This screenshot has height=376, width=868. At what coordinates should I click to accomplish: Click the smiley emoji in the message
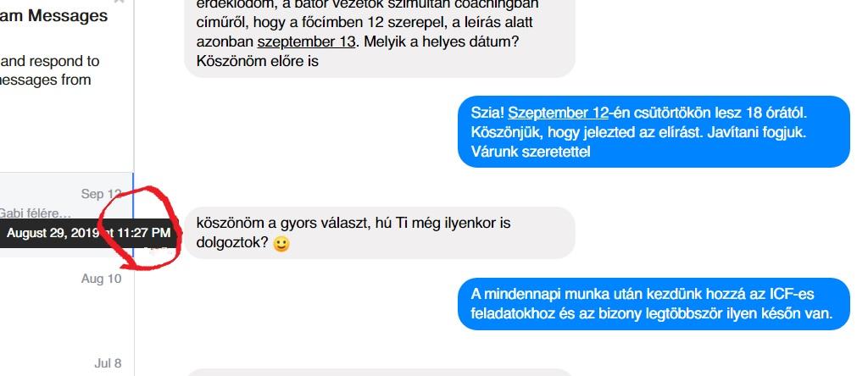coord(281,244)
